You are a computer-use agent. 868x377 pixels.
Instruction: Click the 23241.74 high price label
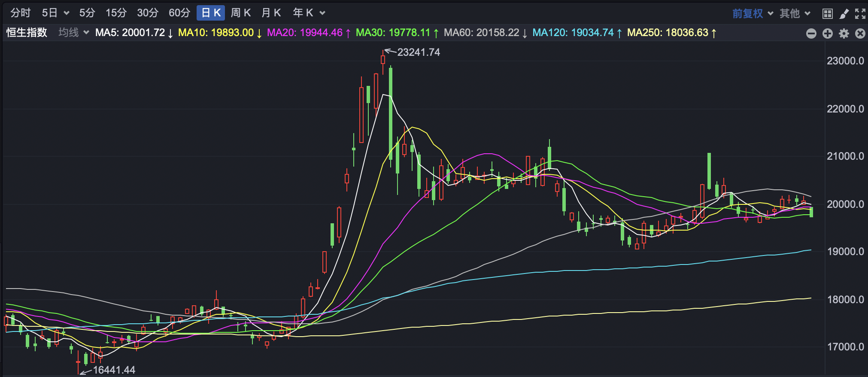click(419, 52)
